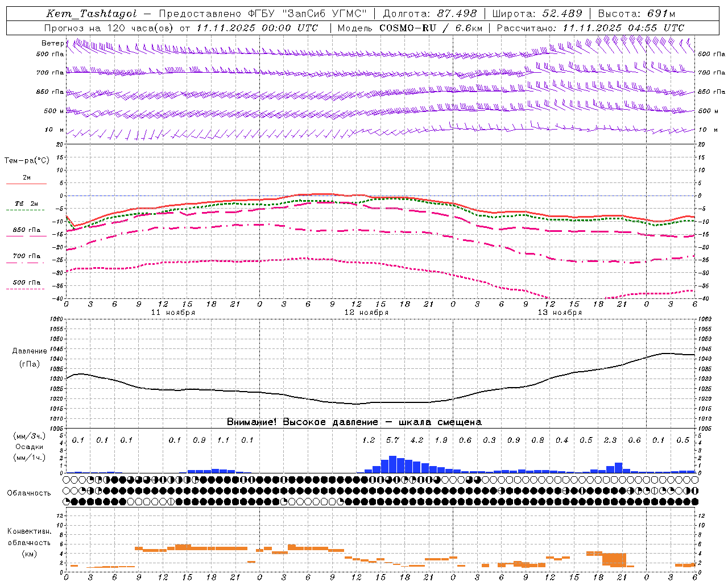This screenshot has width=728, height=582.
Task: Click the 2м temperature legend entry
Action: tap(27, 177)
